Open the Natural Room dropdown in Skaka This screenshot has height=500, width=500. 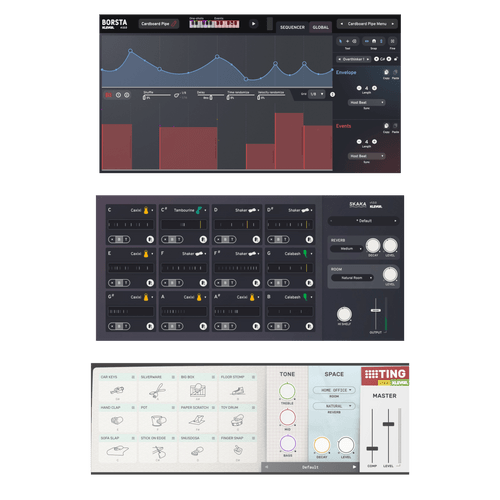point(352,278)
